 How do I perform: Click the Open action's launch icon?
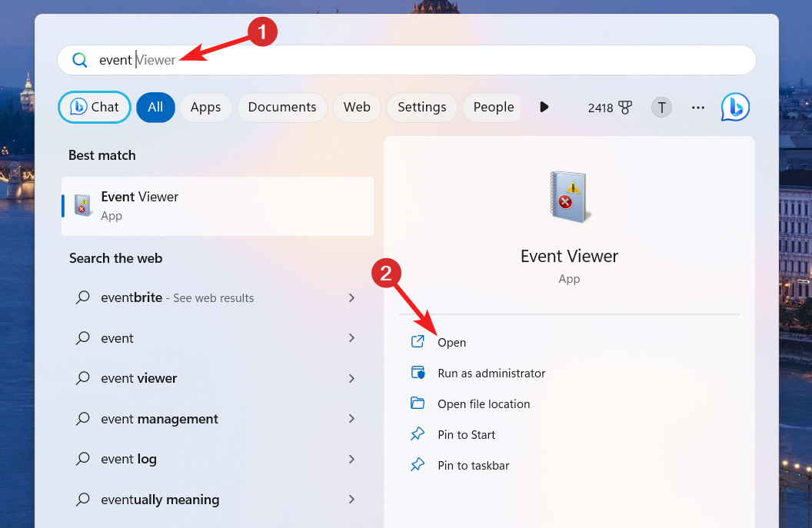pos(418,342)
